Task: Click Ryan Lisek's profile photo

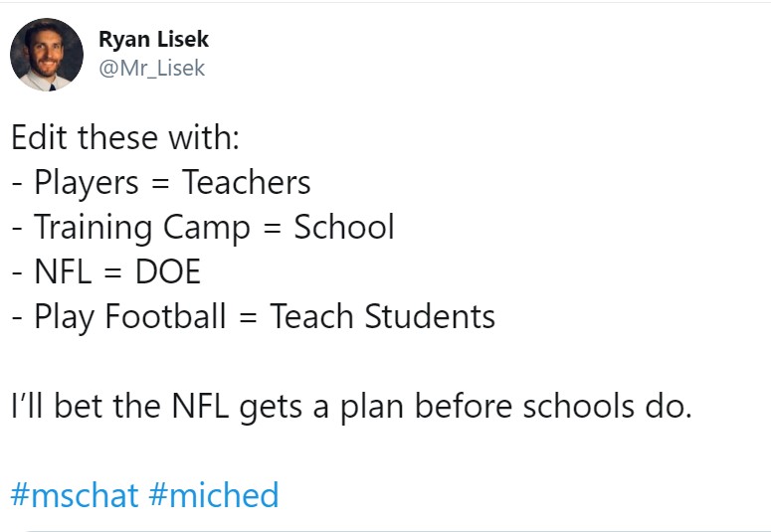Action: (47, 55)
